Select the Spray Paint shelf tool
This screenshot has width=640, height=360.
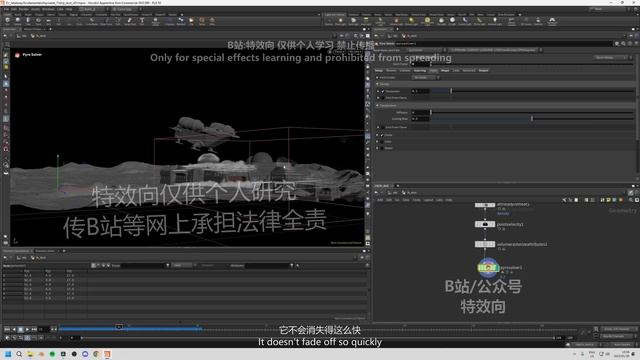point(130,21)
